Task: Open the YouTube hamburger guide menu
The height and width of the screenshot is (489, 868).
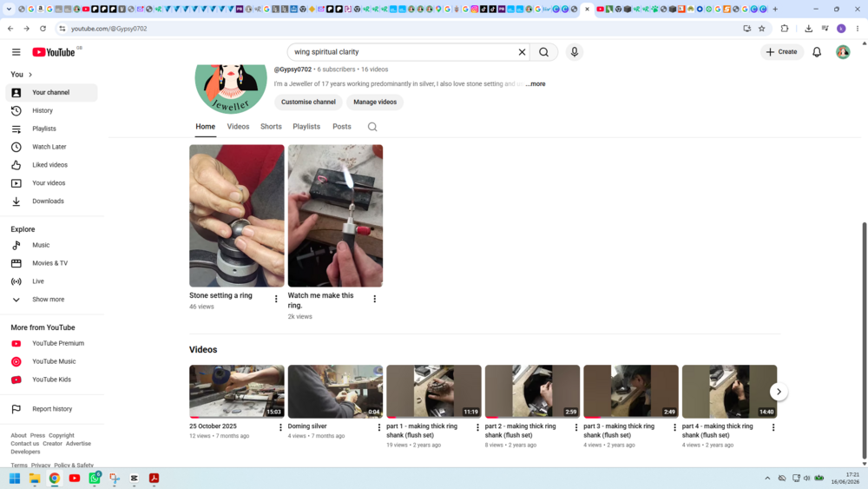Action: [16, 52]
